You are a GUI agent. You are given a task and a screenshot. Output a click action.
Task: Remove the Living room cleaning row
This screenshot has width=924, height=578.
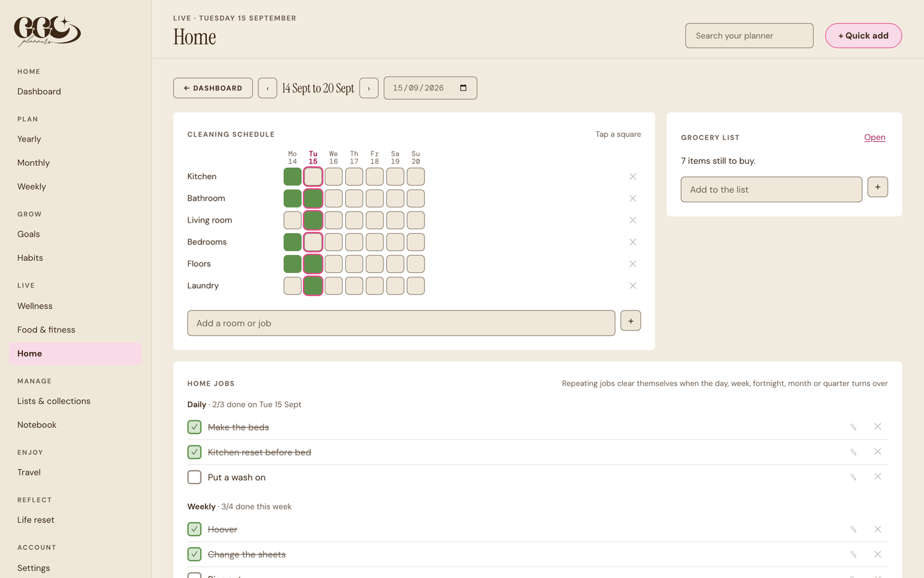click(632, 220)
